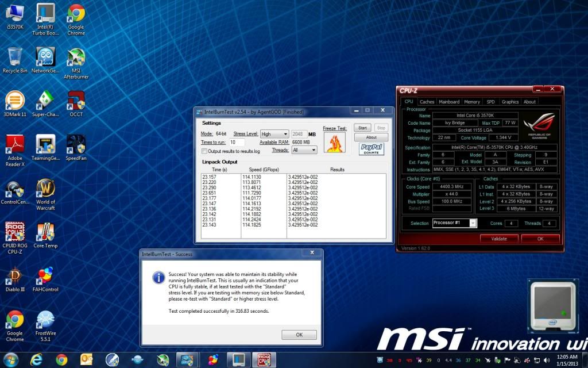This screenshot has width=588, height=368.
Task: Click the Windows Start orb
Action: (10, 360)
